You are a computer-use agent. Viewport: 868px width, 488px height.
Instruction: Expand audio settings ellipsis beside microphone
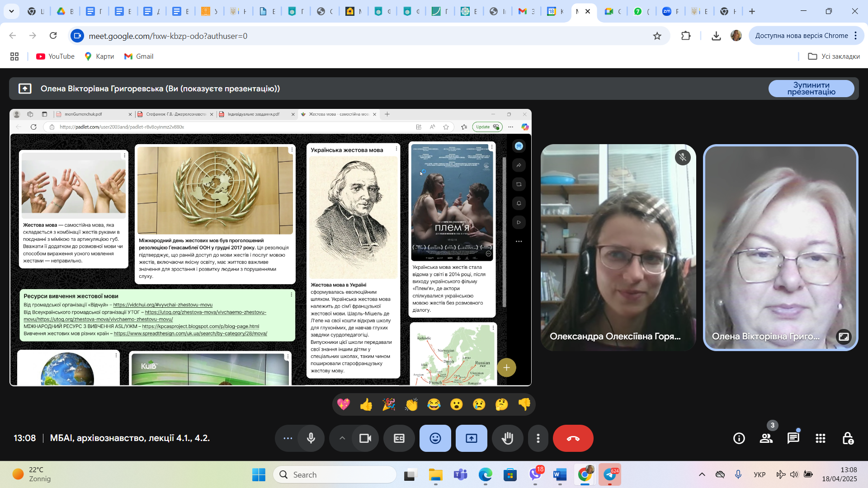288,438
